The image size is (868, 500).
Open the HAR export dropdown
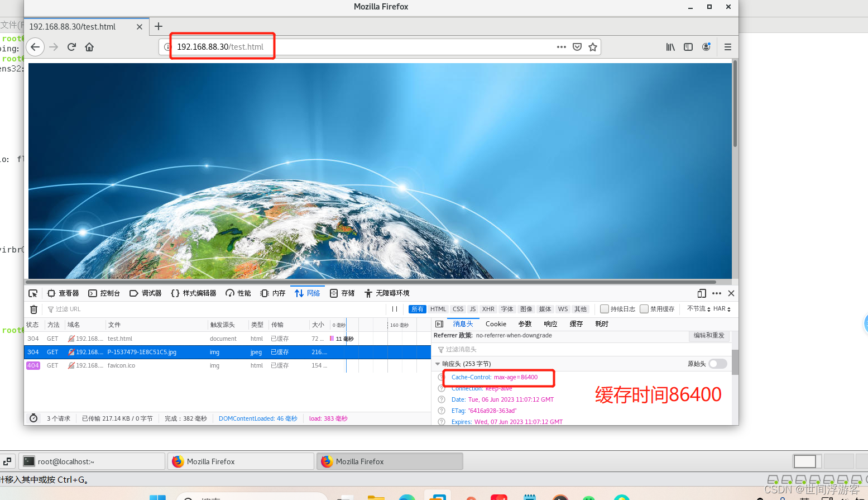click(722, 309)
